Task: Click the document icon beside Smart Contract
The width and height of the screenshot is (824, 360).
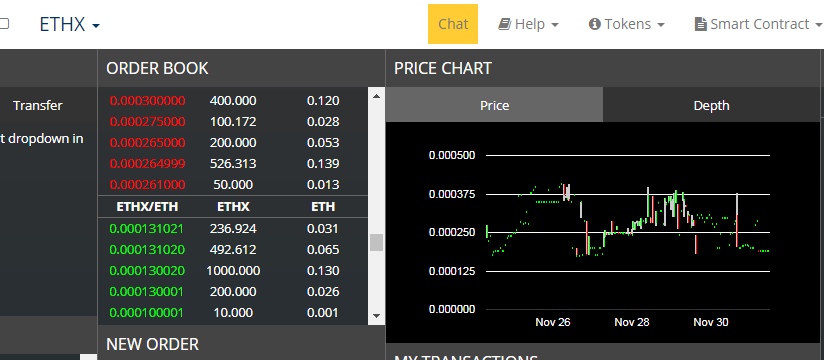Action: click(x=701, y=24)
